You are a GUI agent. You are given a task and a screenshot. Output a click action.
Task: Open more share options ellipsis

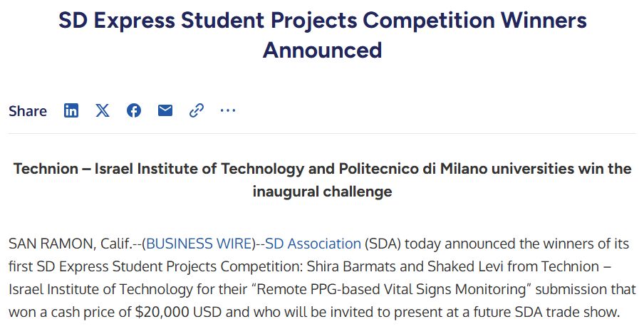(x=228, y=110)
